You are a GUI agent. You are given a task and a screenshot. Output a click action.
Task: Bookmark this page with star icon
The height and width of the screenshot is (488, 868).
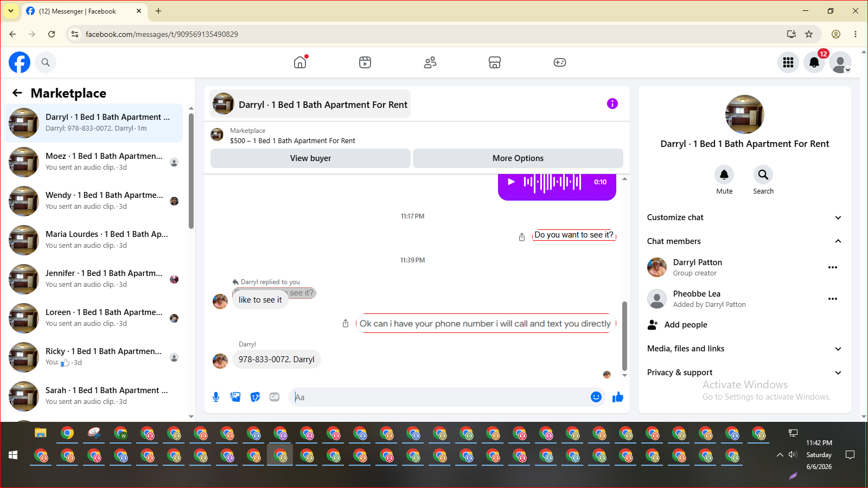point(809,34)
